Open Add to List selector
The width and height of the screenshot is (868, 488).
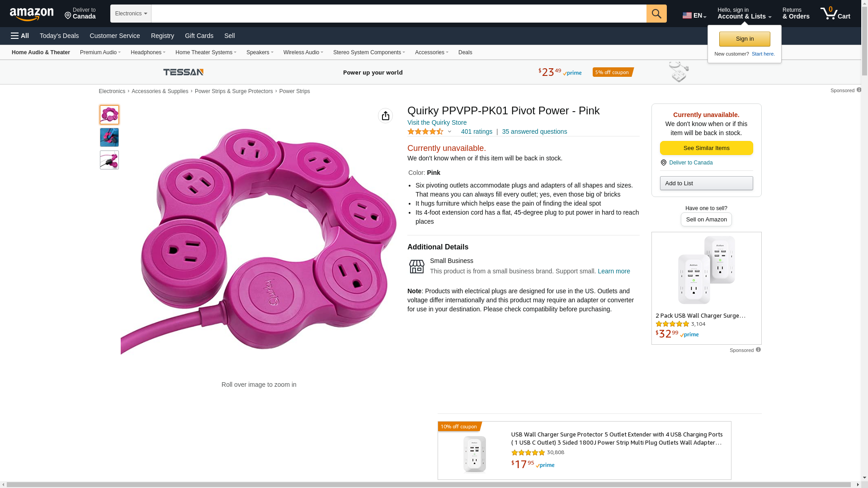click(706, 183)
